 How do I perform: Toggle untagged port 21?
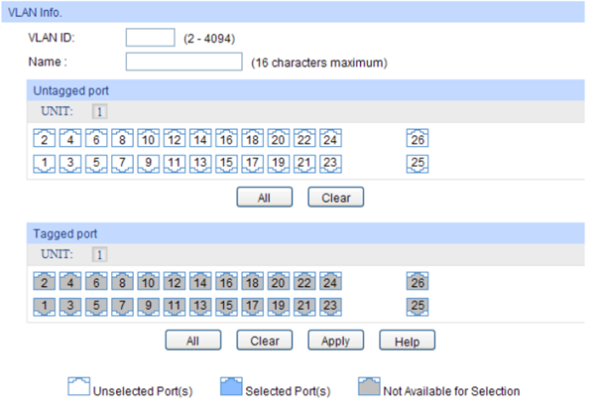click(304, 162)
